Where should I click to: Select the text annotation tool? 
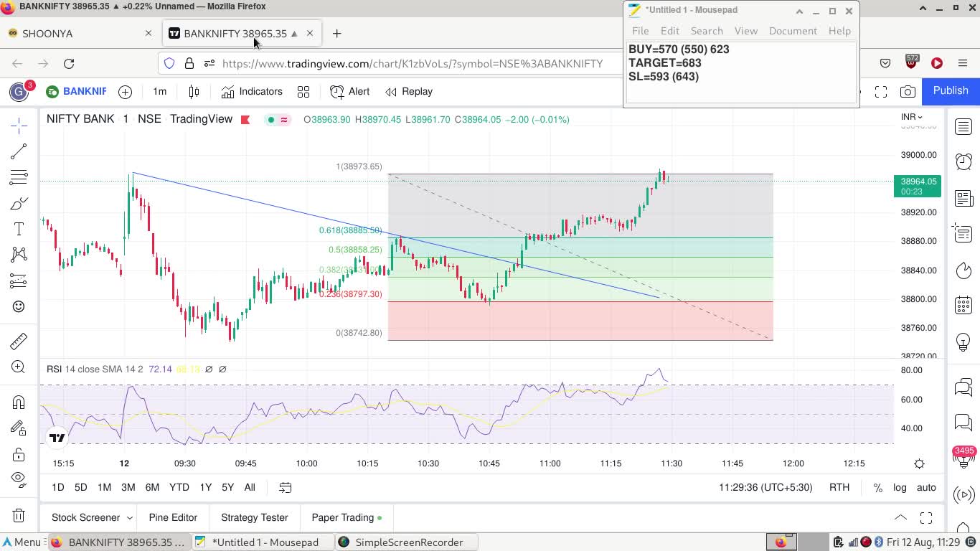point(19,229)
